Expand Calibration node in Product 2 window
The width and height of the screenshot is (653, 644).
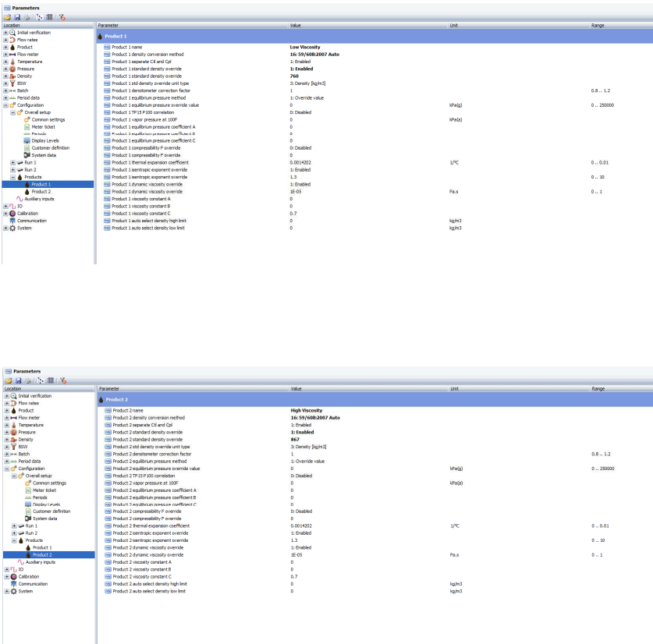coord(7,577)
